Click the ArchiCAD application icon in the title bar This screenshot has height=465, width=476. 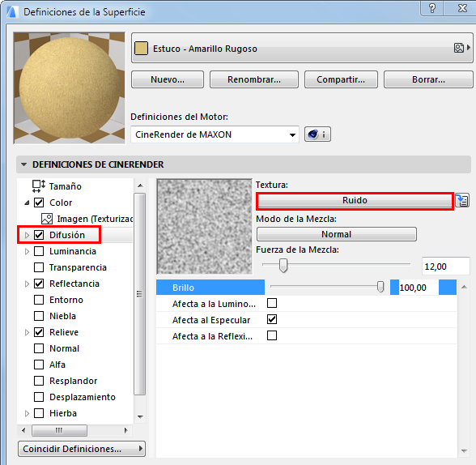(12, 11)
